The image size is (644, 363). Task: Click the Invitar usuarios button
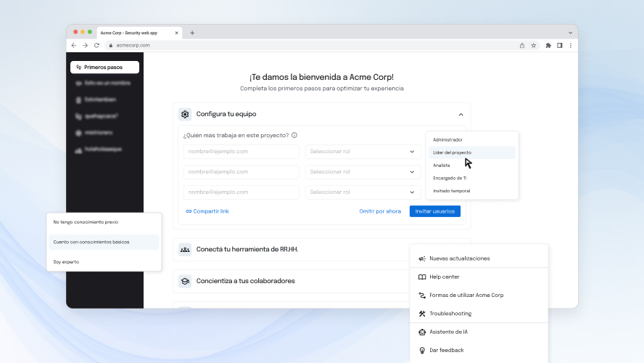tap(435, 211)
